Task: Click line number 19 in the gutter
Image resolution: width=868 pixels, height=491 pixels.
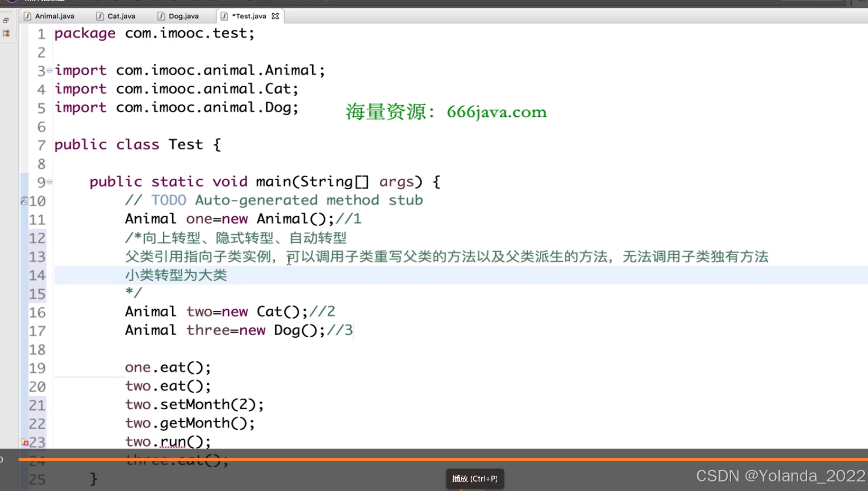Action: [x=37, y=368]
